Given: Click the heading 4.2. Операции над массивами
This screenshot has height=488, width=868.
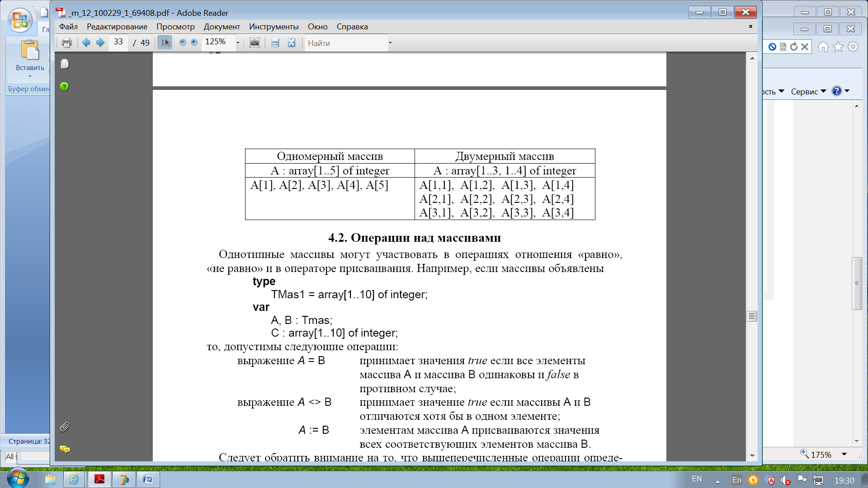Looking at the screenshot, I should tap(415, 238).
